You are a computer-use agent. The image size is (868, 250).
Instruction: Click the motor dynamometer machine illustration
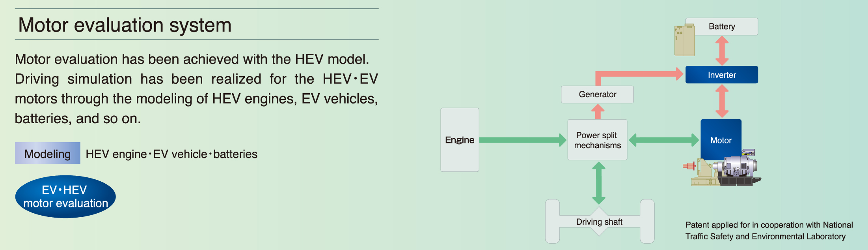(722, 167)
